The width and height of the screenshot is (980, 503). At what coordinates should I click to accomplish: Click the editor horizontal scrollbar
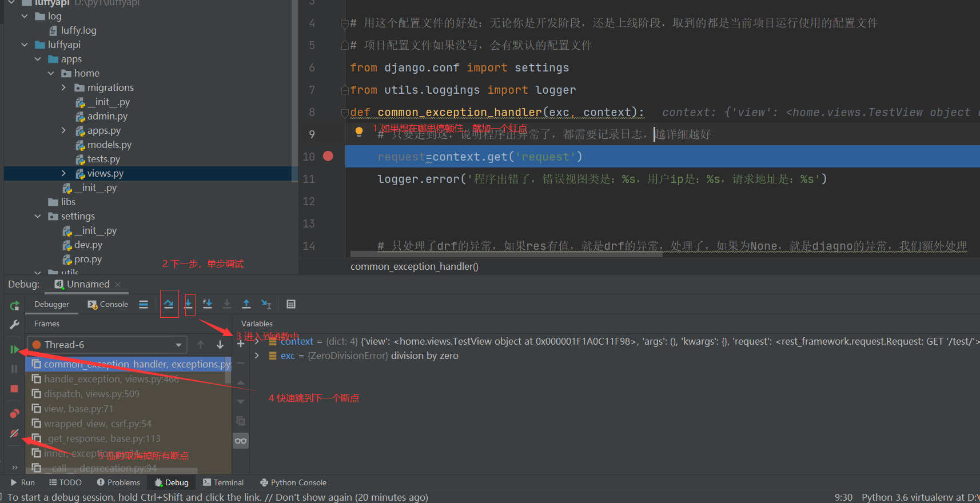point(506,254)
